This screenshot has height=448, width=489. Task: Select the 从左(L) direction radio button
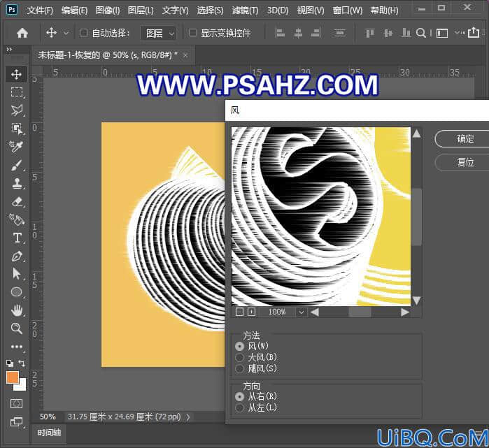239,407
